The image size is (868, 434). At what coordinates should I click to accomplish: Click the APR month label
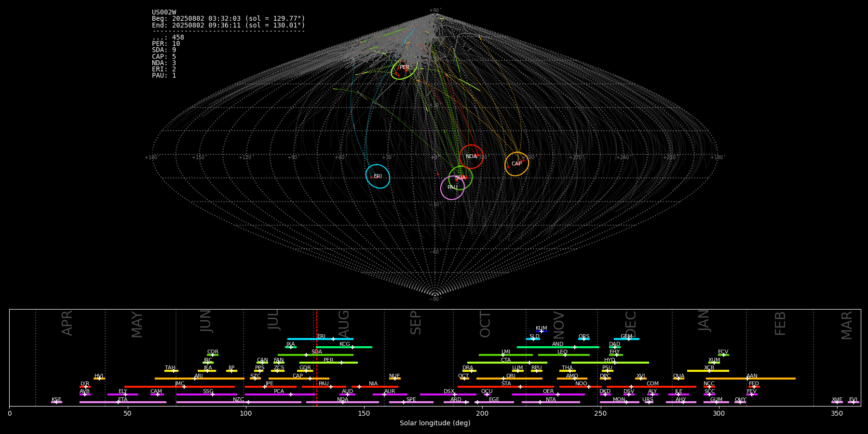point(67,323)
